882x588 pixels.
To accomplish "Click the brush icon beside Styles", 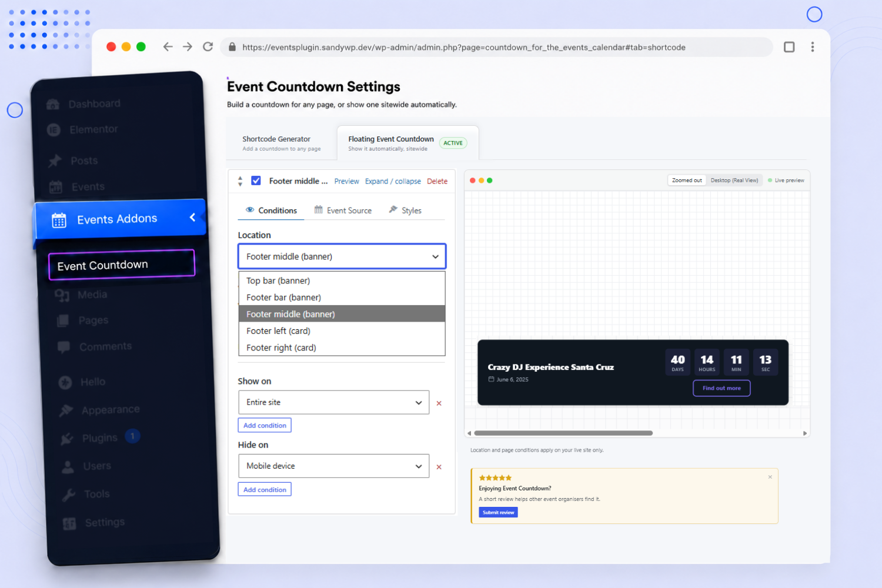I will (x=393, y=209).
